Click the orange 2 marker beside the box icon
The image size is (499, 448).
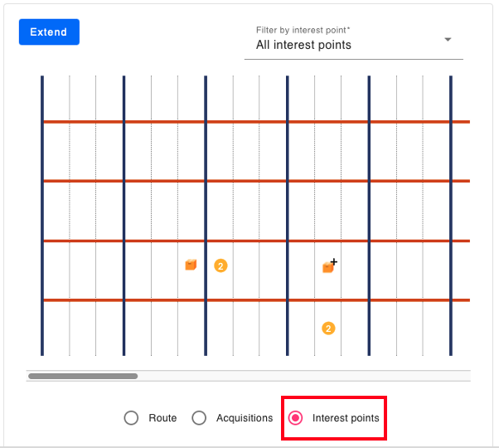click(220, 265)
